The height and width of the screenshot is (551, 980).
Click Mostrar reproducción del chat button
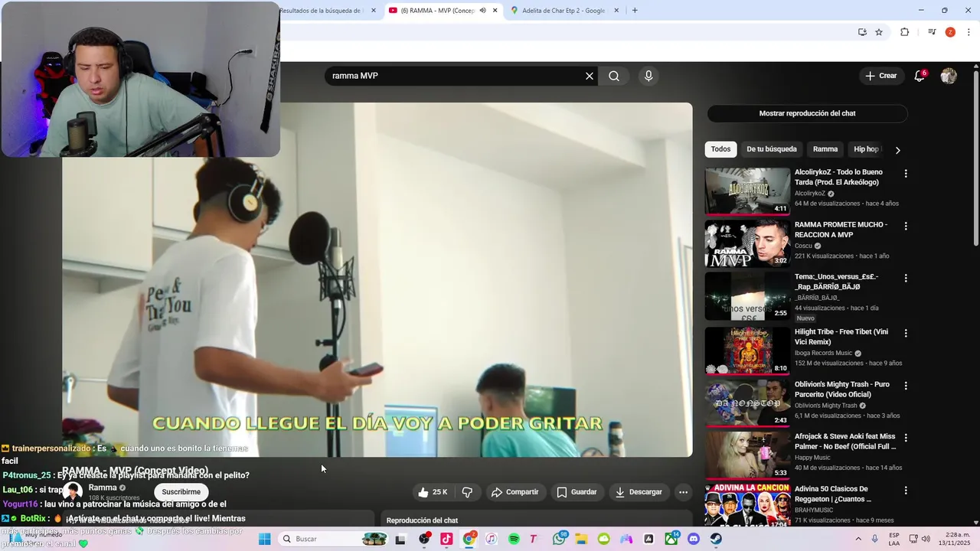click(807, 113)
